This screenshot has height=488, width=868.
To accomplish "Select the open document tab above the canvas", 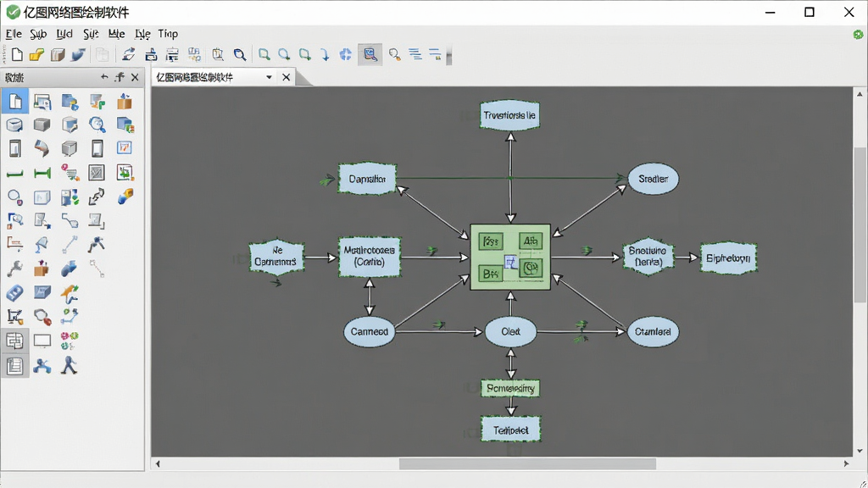I will [223, 77].
